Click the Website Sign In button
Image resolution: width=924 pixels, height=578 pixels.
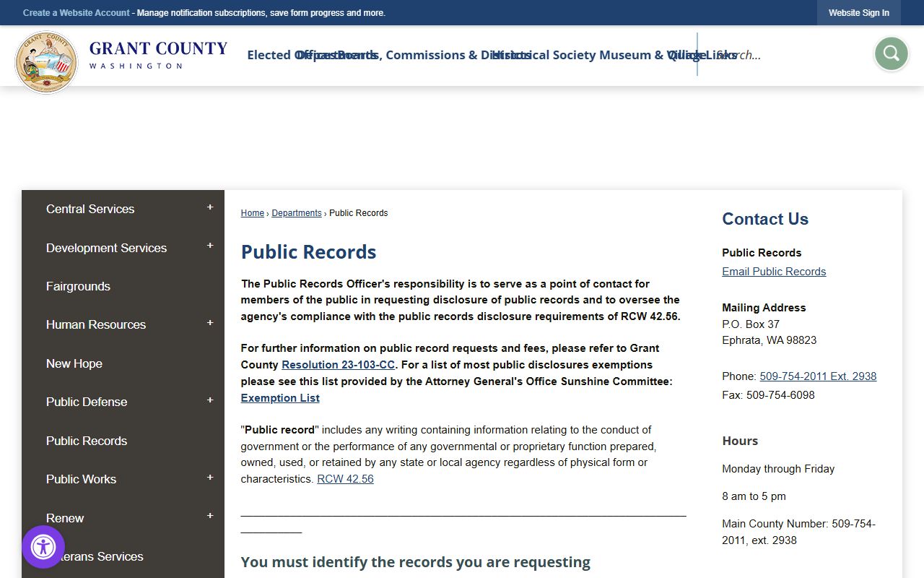[x=858, y=13]
